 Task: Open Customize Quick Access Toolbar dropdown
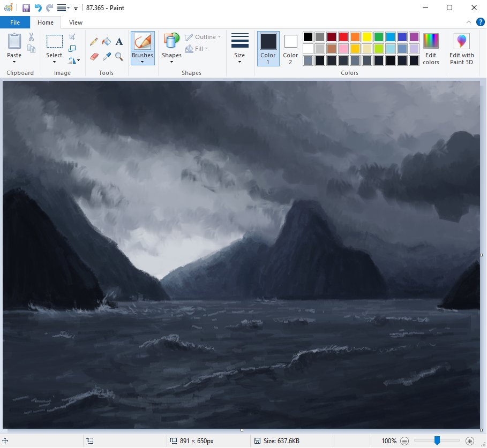[x=76, y=9]
